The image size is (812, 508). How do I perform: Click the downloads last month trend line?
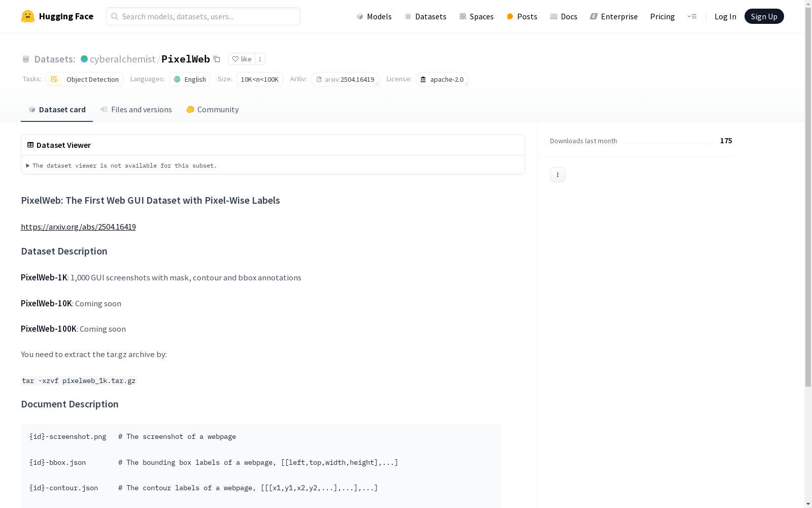point(668,142)
